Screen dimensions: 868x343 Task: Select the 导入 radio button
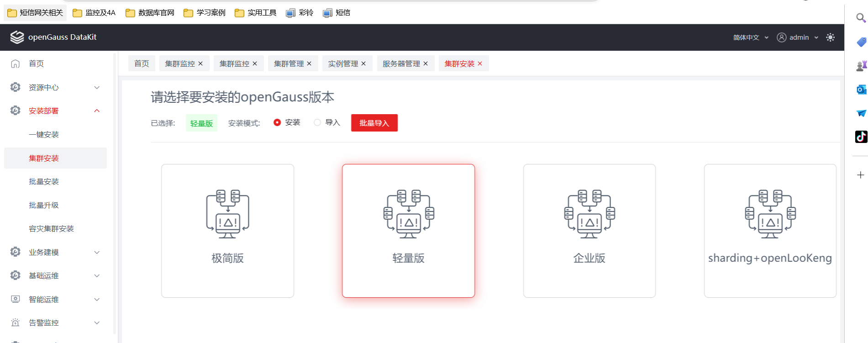[x=317, y=122]
